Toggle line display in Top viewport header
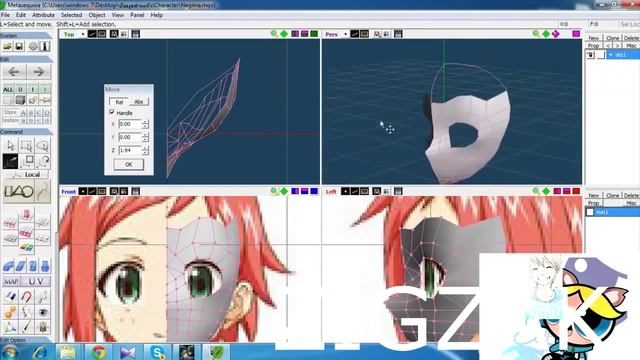Image resolution: width=640 pixels, height=360 pixels. tap(92, 34)
